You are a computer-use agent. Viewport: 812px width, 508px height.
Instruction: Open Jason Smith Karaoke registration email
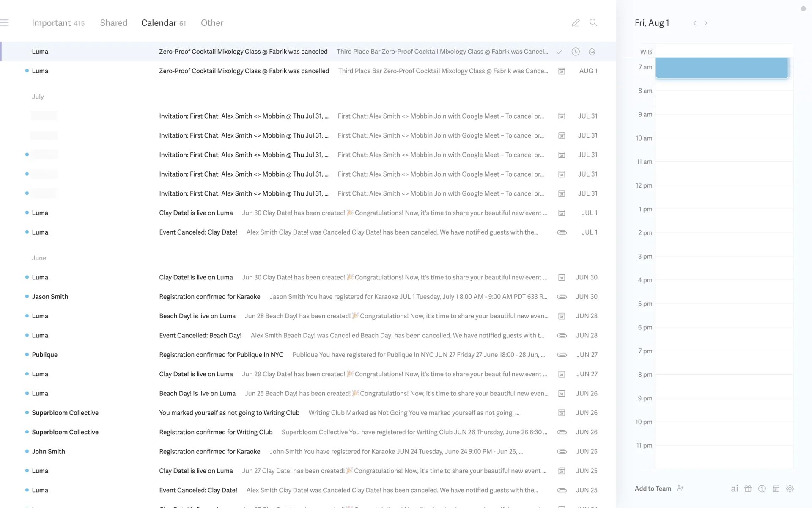click(x=209, y=297)
